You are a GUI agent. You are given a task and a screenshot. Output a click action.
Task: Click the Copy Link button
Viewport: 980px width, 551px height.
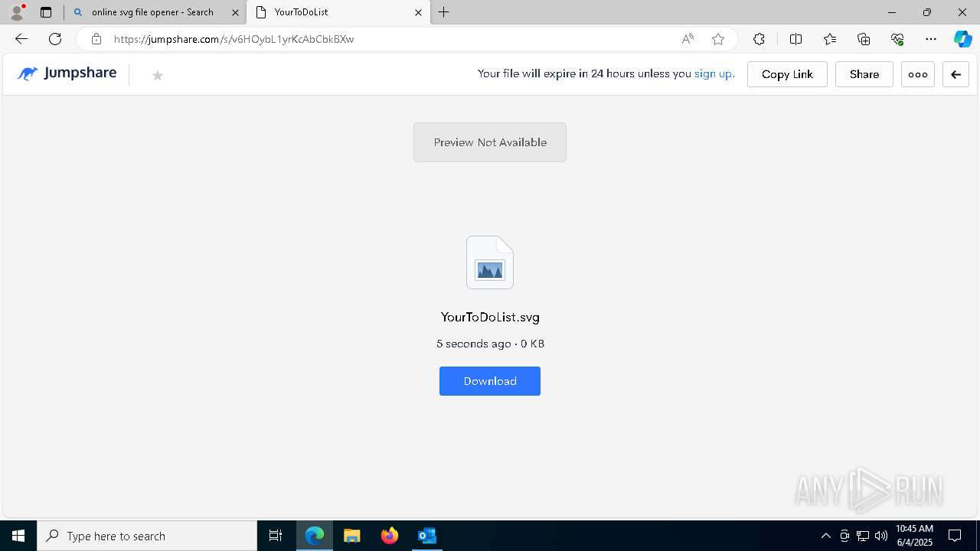(x=787, y=74)
